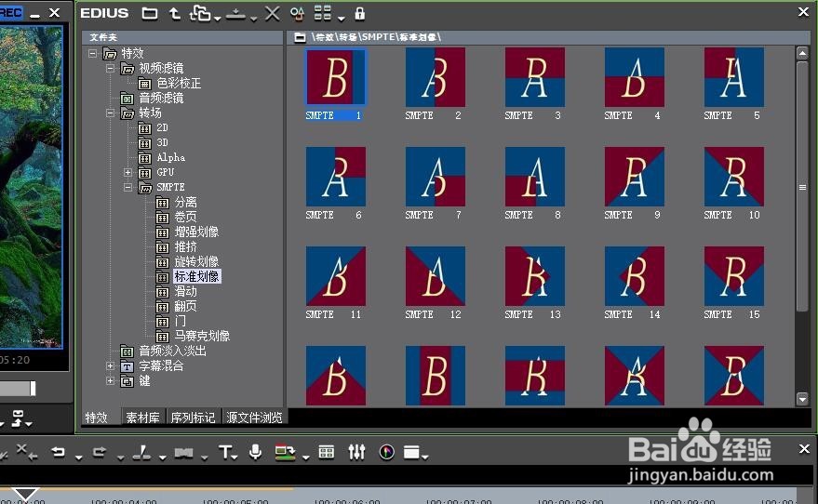Collapse the 视频滤镜 folder

click(110, 68)
